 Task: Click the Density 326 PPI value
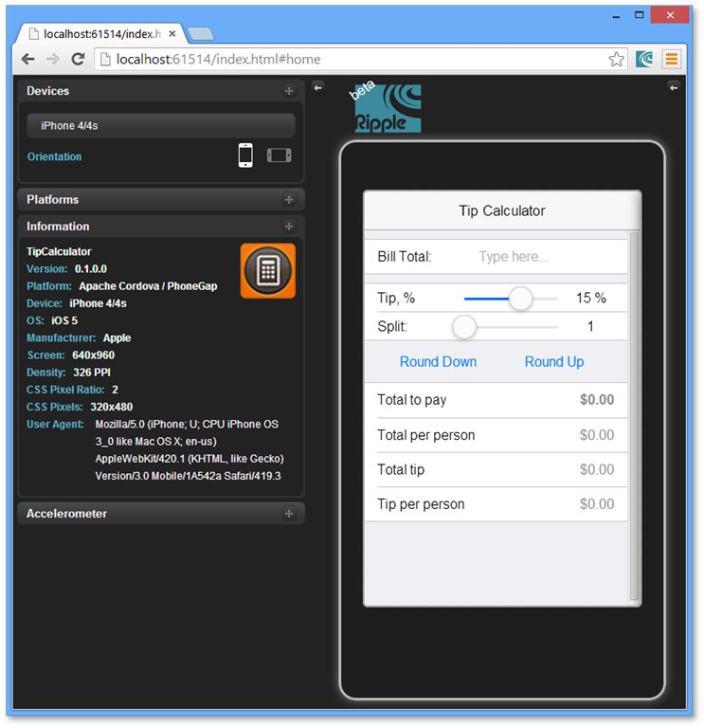(x=91, y=373)
